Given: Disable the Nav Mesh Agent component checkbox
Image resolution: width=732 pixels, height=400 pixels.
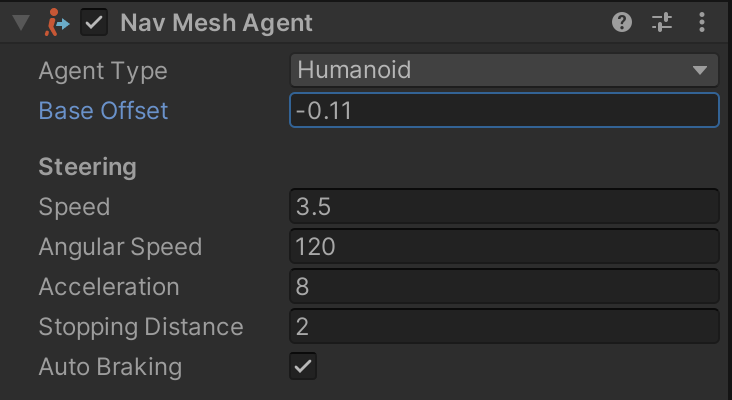Looking at the screenshot, I should click(x=94, y=23).
